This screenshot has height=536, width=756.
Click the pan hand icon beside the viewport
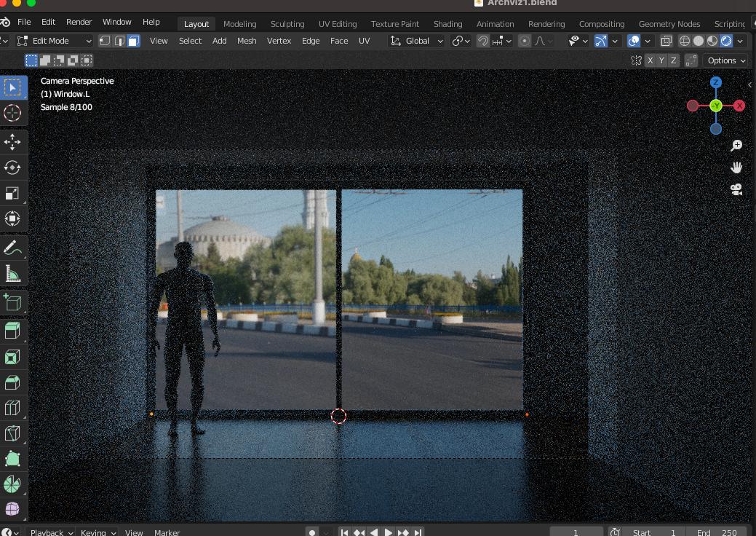click(x=736, y=167)
